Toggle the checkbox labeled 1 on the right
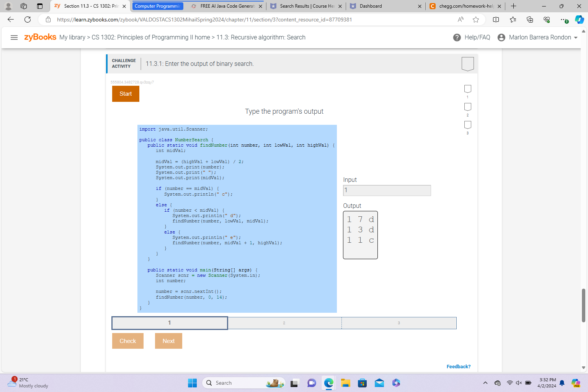 coord(467,88)
